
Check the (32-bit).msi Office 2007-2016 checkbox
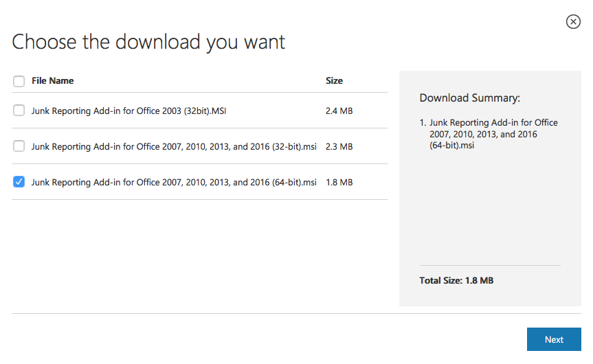click(19, 146)
